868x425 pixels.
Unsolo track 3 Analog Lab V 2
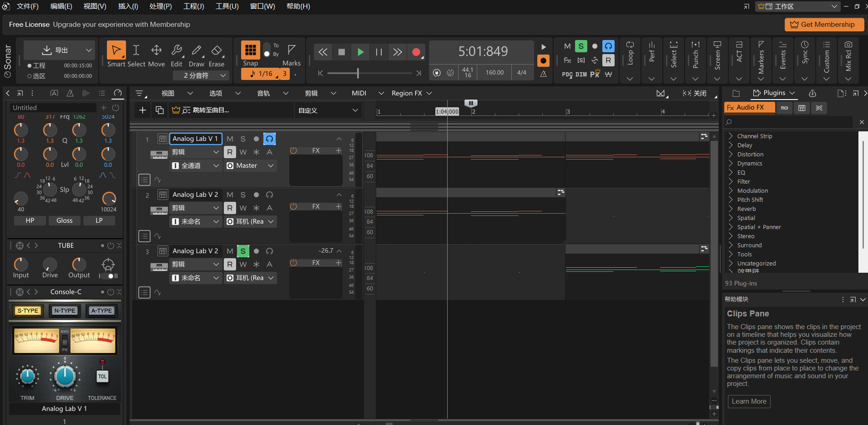coord(243,251)
